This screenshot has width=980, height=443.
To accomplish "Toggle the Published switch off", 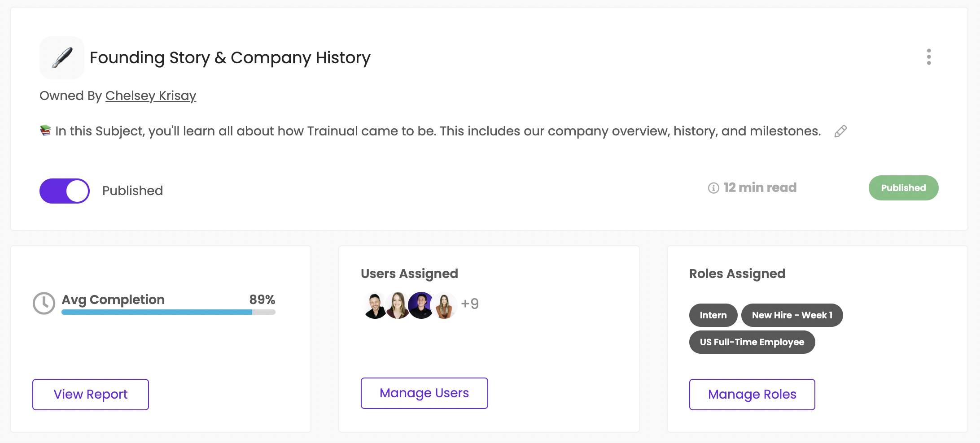I will pos(65,191).
